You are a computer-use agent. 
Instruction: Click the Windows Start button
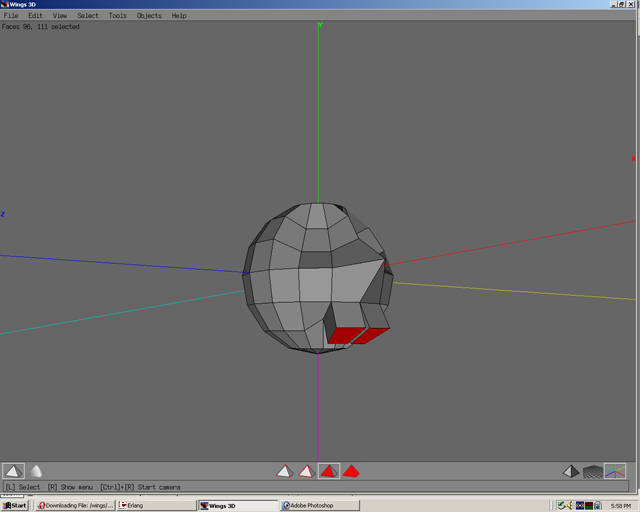click(16, 506)
